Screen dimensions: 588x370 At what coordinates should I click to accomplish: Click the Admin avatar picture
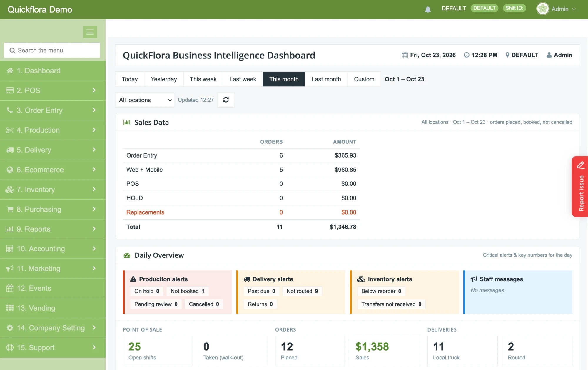pos(543,9)
